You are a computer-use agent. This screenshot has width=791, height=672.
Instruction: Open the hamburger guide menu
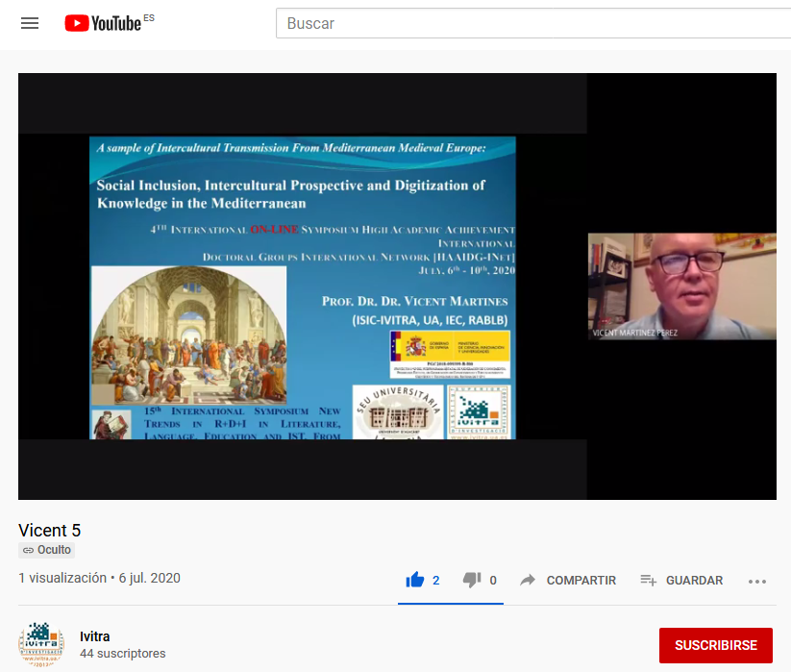(x=30, y=23)
